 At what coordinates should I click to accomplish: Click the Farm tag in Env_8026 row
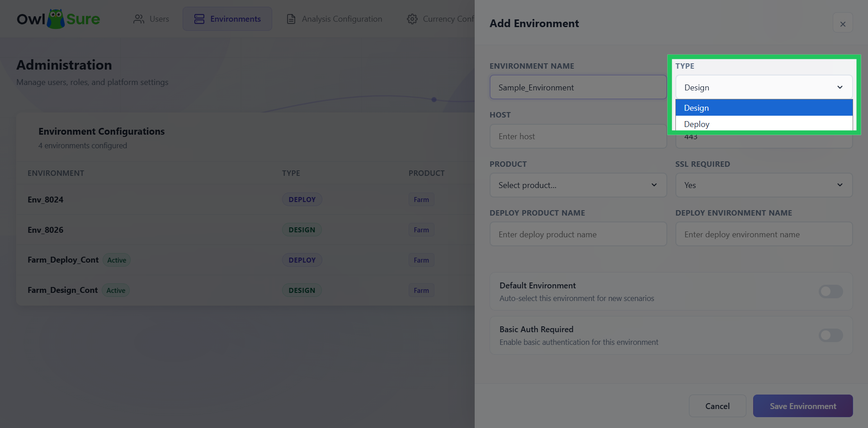point(421,230)
